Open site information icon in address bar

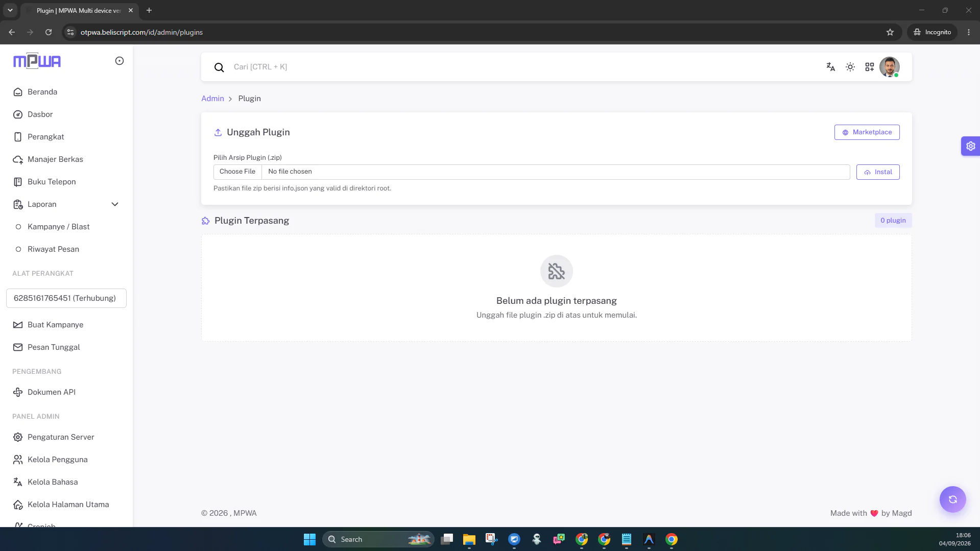tap(70, 32)
